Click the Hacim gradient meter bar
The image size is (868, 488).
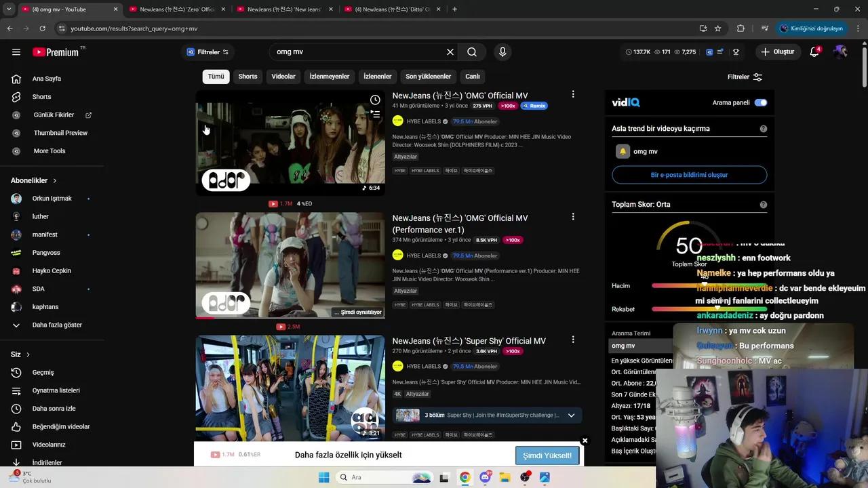click(709, 286)
